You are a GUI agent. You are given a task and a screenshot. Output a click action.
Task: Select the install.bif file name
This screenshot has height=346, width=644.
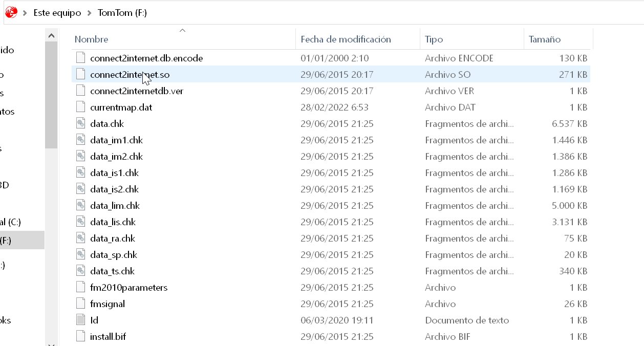point(108,336)
